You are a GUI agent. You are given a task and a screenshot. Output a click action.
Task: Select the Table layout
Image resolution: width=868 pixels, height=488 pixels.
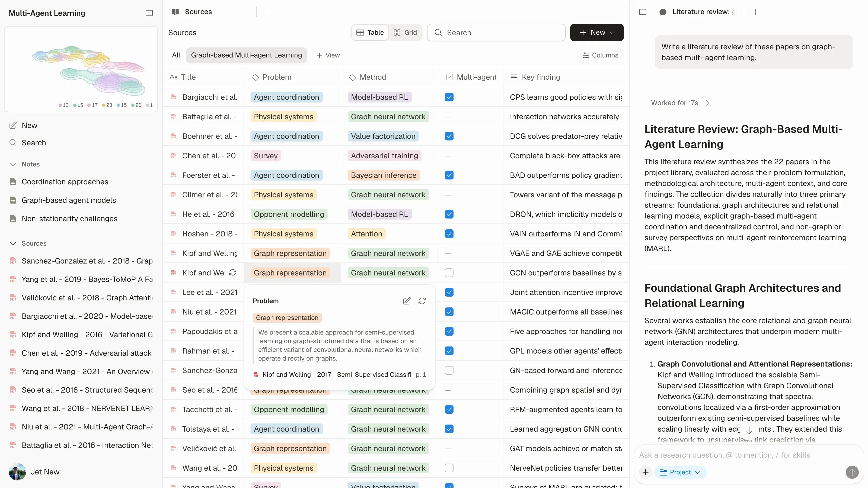point(370,32)
